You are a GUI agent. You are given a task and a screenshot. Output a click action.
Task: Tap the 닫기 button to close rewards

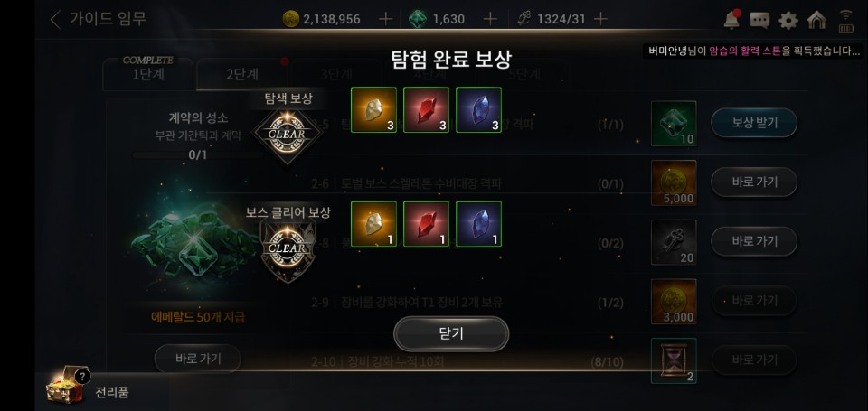[450, 333]
